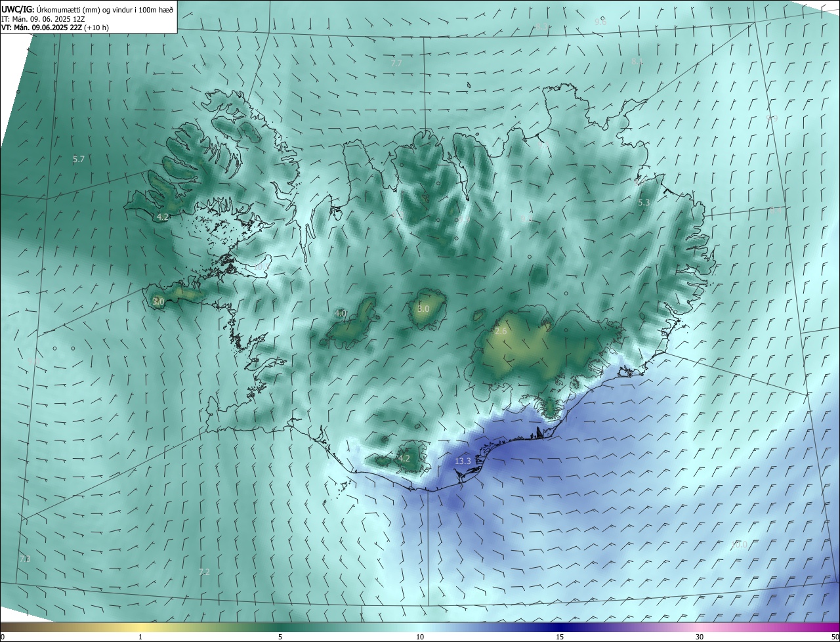840x642 pixels.
Task: Click the dark blue segment of color bar
Action: point(560,627)
